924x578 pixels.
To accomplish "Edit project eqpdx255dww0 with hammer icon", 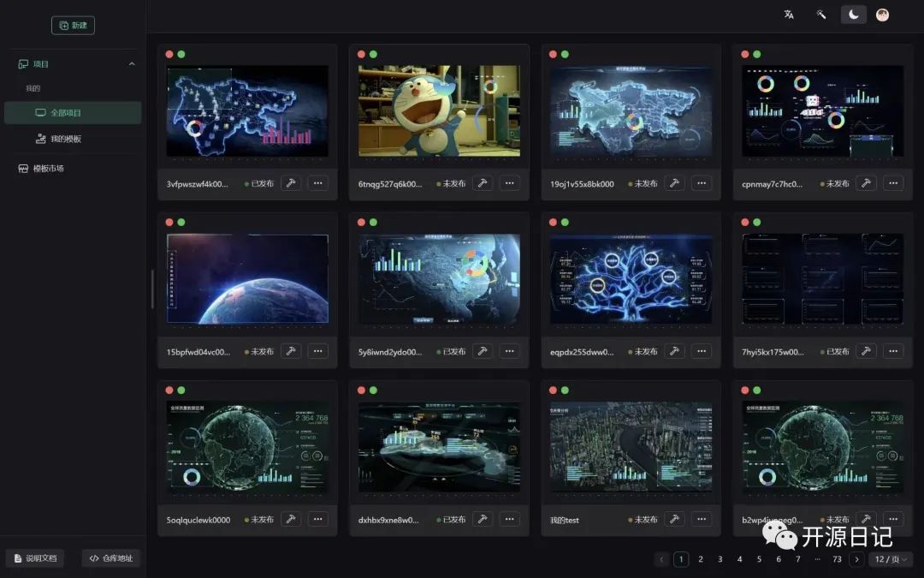I will click(674, 351).
